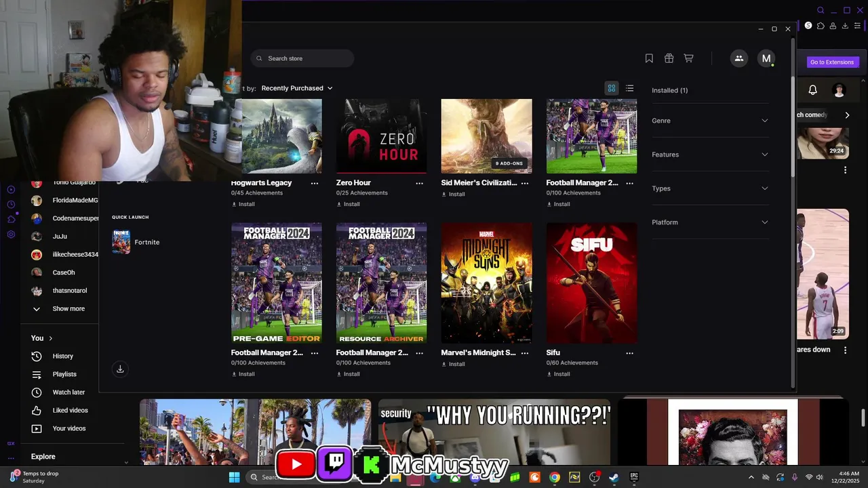This screenshot has width=868, height=488.
Task: Install Zero Hour
Action: (x=348, y=204)
